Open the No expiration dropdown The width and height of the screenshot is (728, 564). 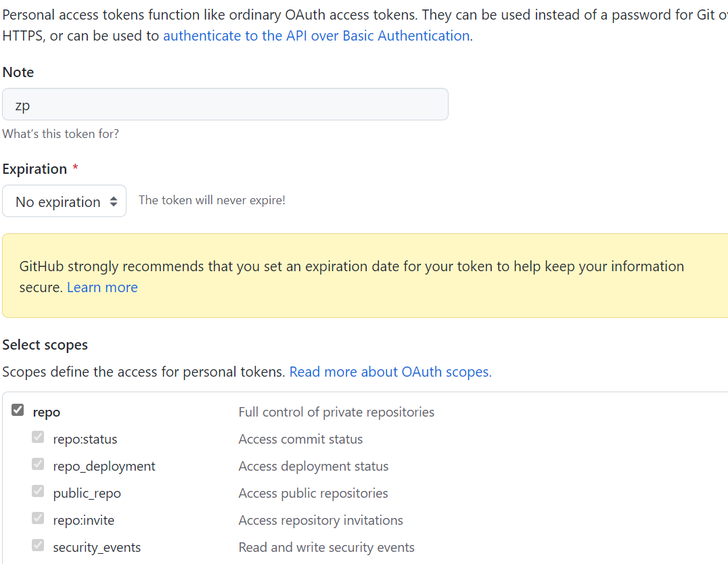[x=64, y=202]
